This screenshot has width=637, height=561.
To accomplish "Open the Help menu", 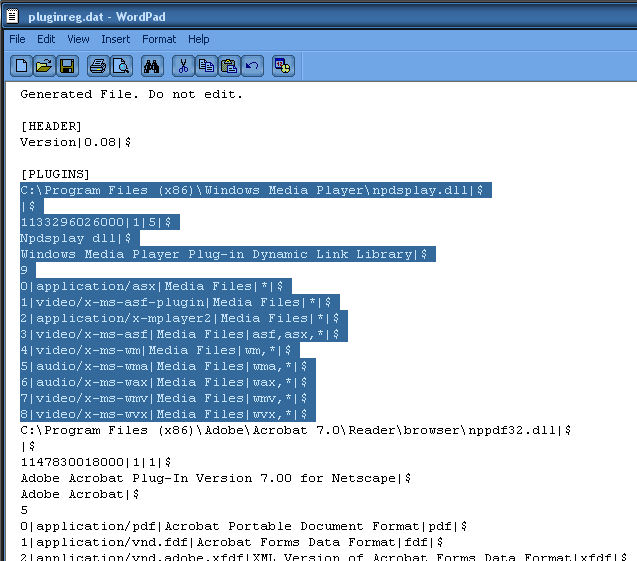I will point(199,39).
